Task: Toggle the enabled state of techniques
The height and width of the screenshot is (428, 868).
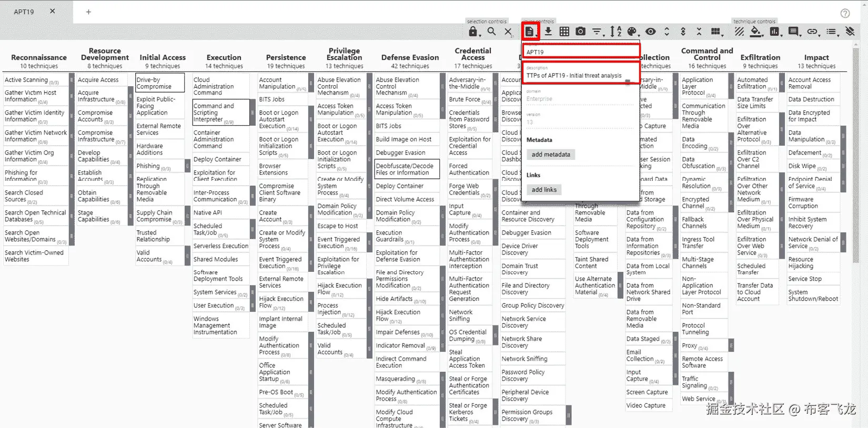Action: [x=739, y=32]
